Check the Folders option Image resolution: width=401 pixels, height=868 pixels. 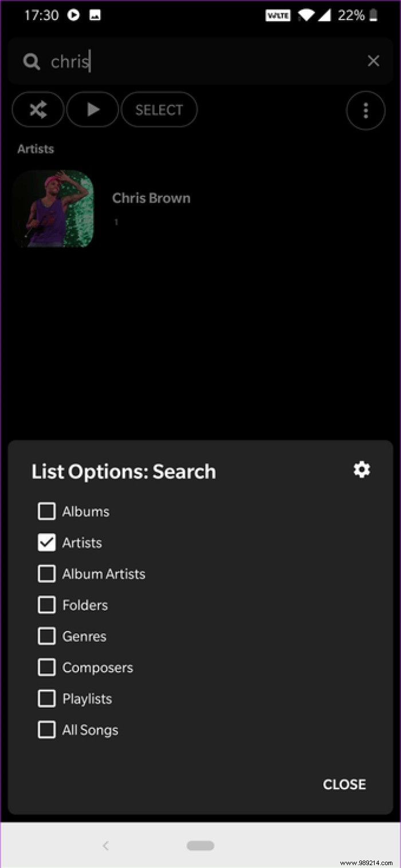pyautogui.click(x=46, y=605)
